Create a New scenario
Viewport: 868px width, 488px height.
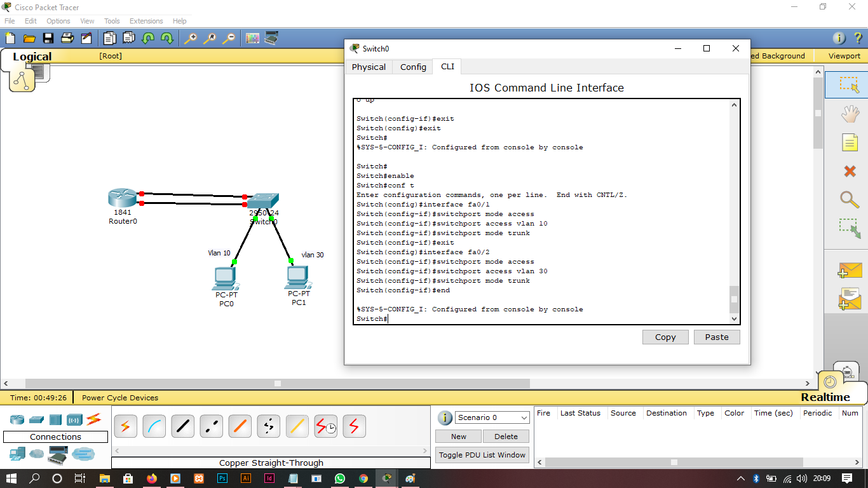[459, 437]
